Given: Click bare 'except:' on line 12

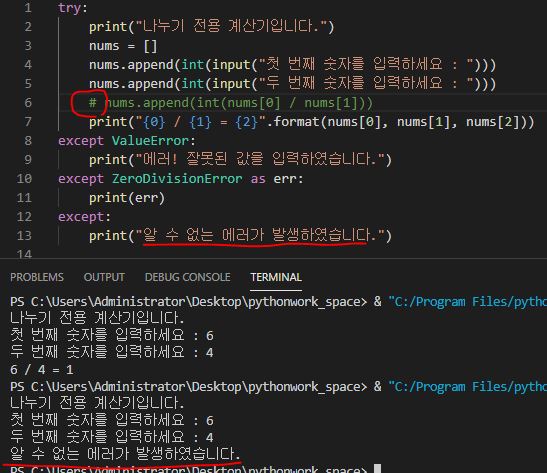Looking at the screenshot, I should click(x=84, y=217).
